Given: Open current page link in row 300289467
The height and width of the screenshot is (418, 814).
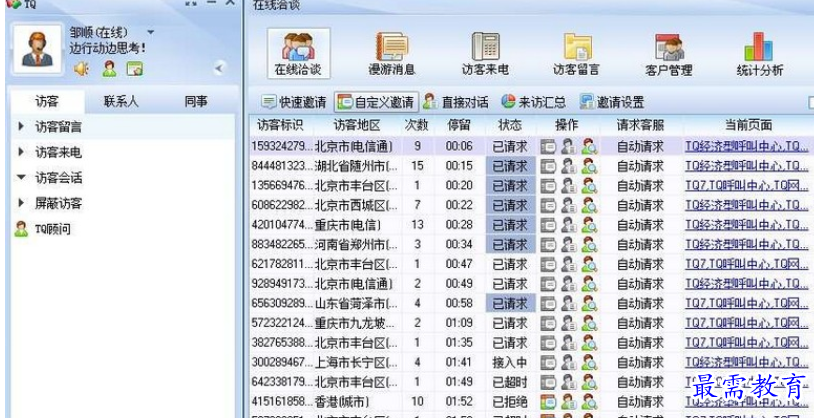Looking at the screenshot, I should (x=747, y=362).
